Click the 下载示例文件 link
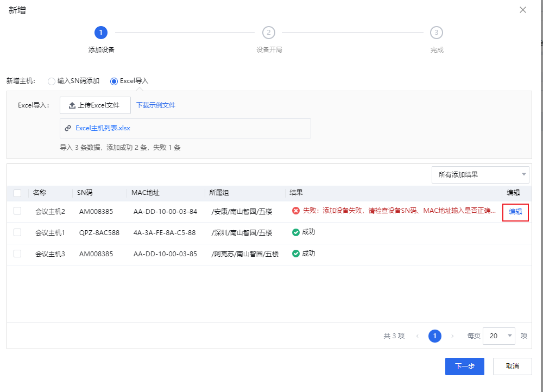This screenshot has width=543, height=392. coord(156,105)
